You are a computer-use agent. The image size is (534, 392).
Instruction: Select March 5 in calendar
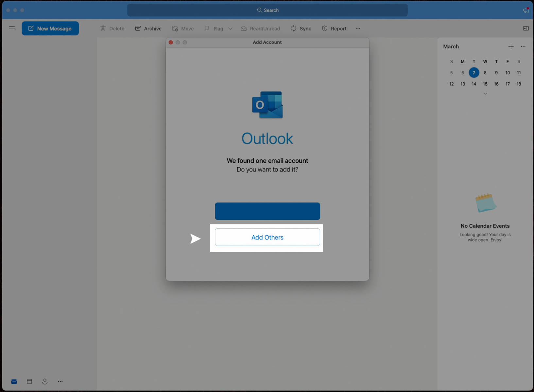451,73
